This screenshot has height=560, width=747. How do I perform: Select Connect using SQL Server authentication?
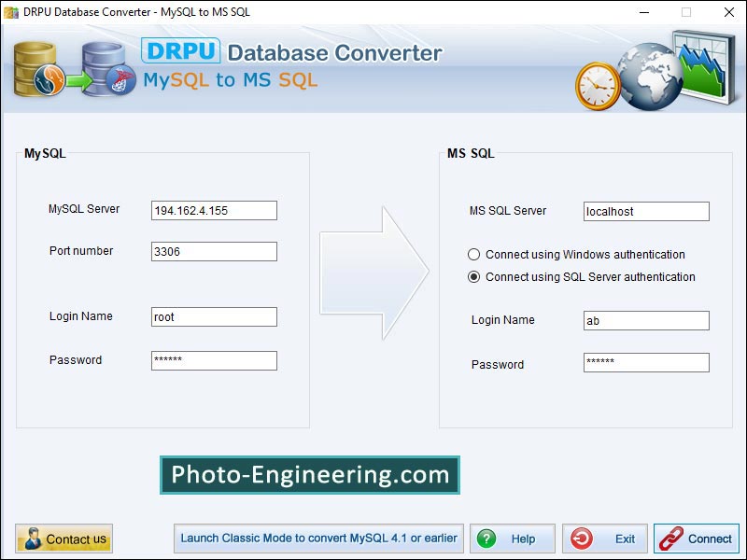476,277
